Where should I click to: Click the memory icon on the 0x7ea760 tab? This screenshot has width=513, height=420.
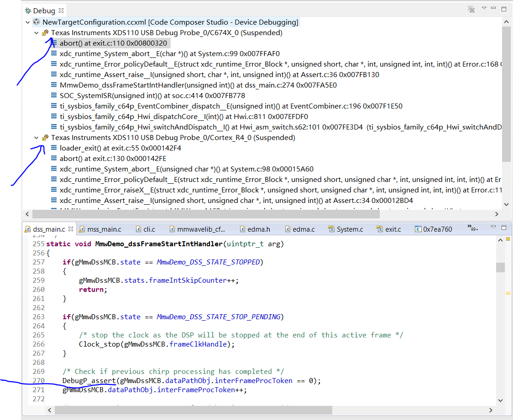pos(419,229)
